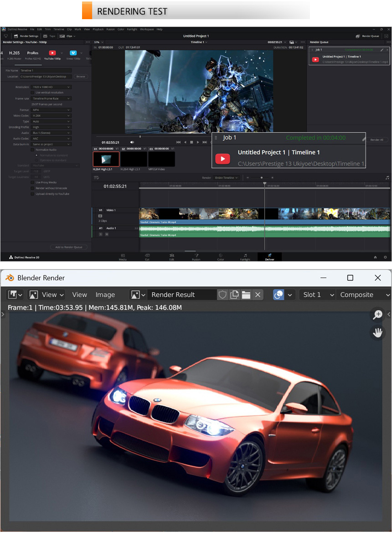This screenshot has height=533, width=392.
Task: Tick the Upload directly to YouTube checkbox
Action: pos(32,194)
